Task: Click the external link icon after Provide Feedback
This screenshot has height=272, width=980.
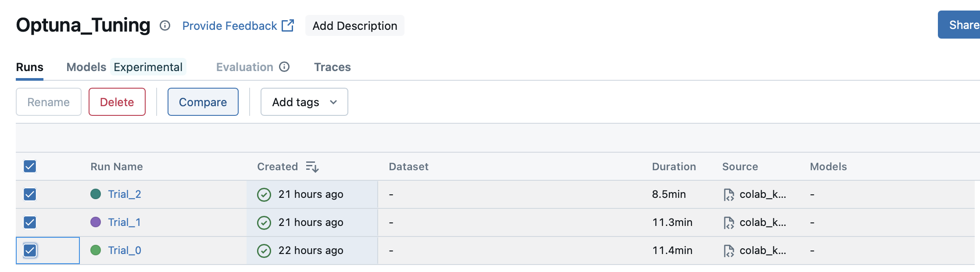Action: click(288, 25)
